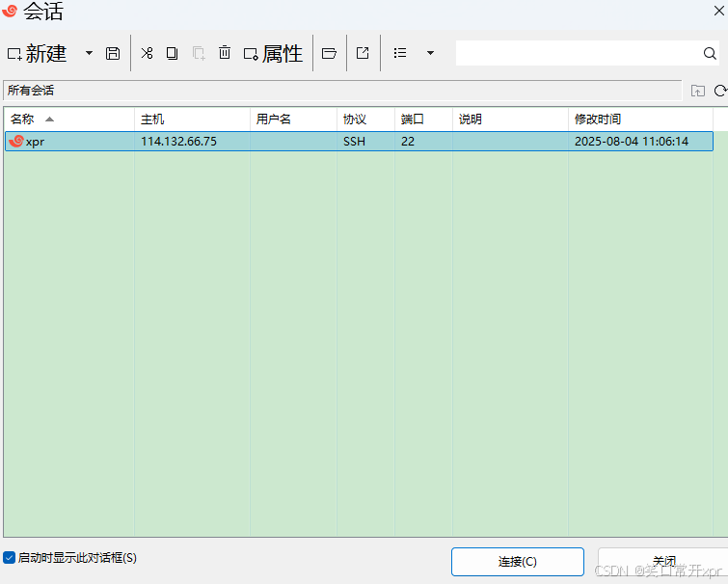Click the open folder icon
The image size is (728, 584).
(329, 54)
